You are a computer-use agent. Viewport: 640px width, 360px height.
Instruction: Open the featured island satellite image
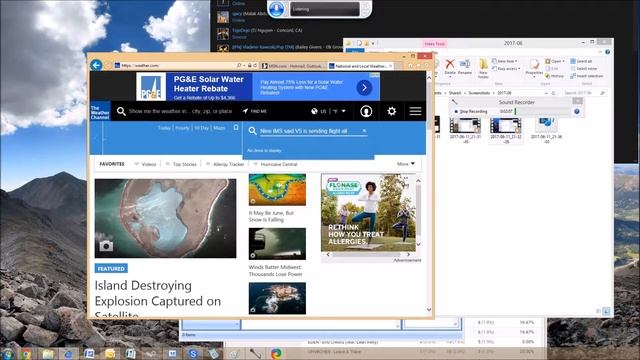165,218
